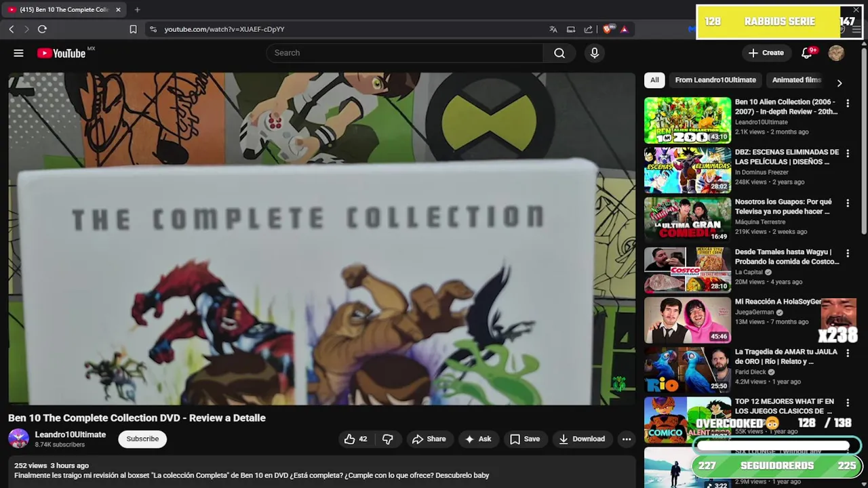Click the main video player

[x=321, y=239]
